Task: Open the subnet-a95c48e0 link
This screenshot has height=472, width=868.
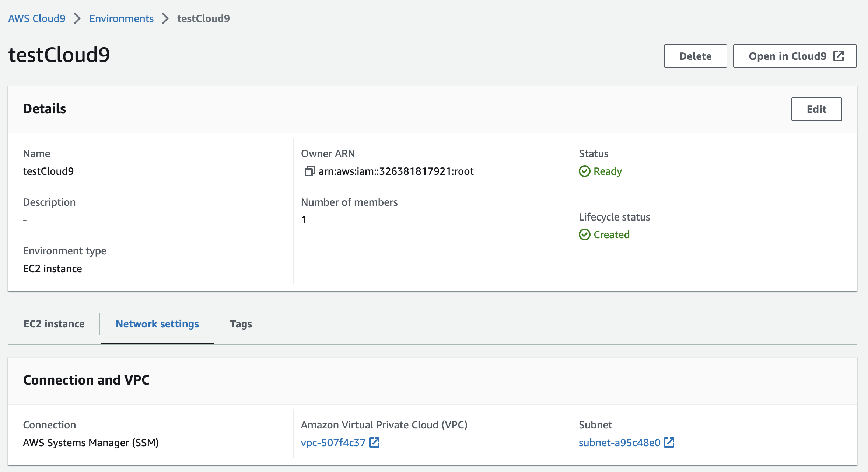Action: click(620, 442)
